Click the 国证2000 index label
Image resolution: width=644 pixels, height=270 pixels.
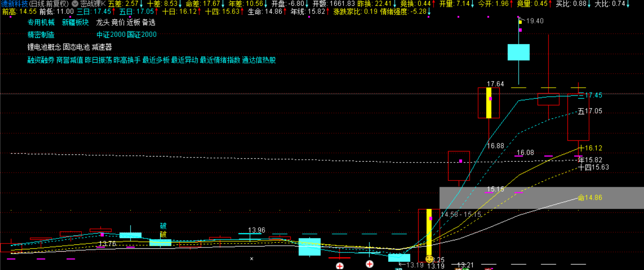(x=142, y=35)
